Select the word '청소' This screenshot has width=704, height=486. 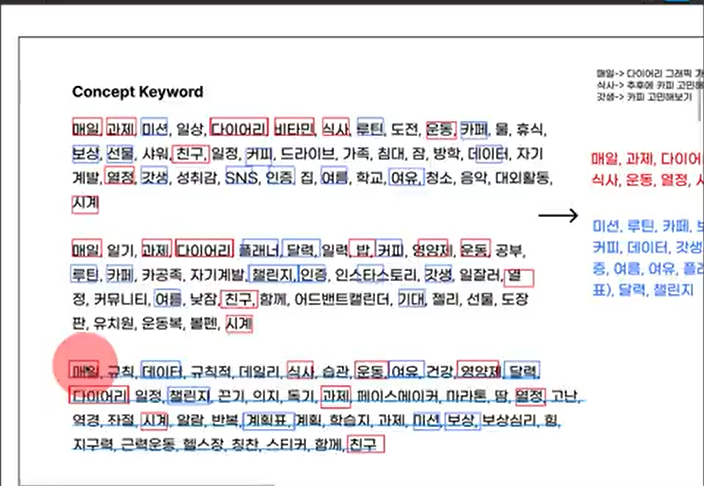(439, 178)
